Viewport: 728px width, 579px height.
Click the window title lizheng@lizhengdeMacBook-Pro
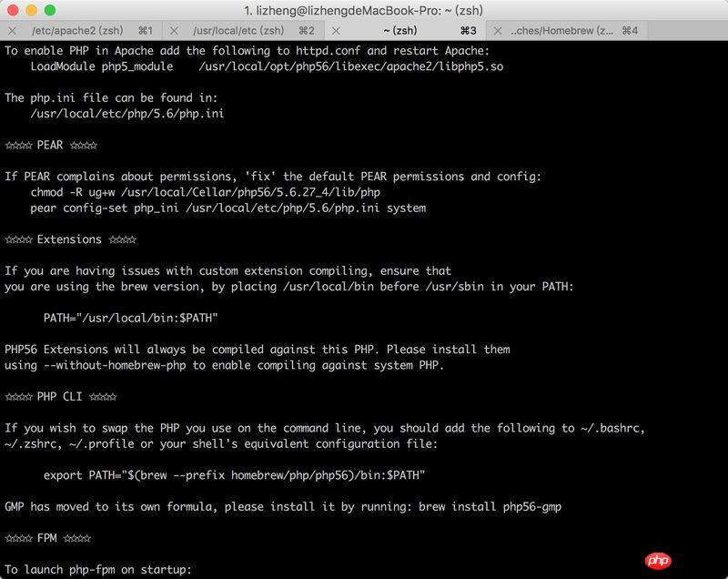(363, 10)
